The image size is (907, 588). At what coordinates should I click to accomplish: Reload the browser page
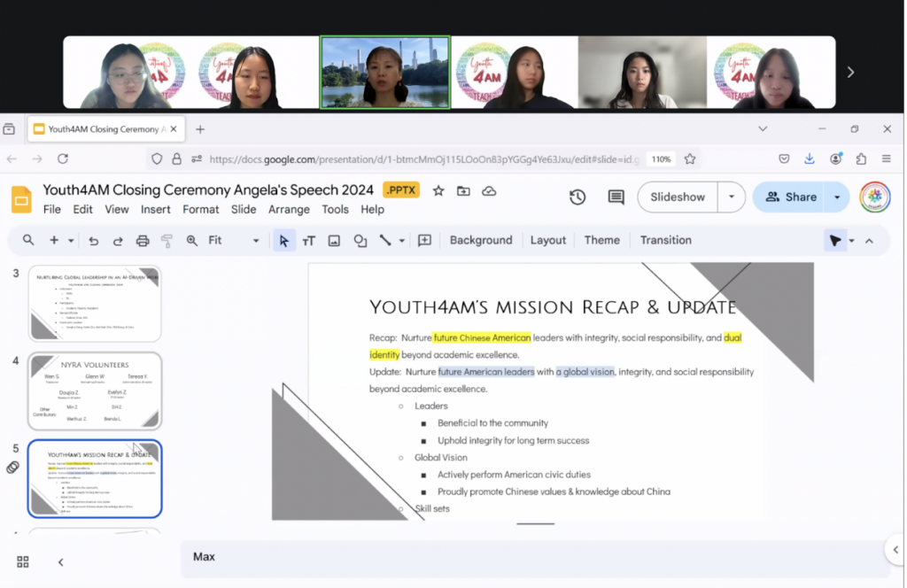click(x=63, y=159)
